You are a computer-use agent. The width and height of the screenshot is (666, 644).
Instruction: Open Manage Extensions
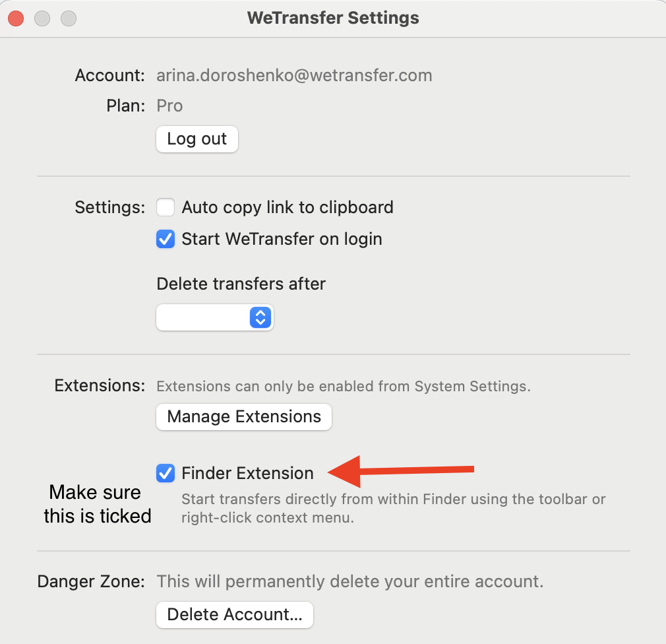244,416
